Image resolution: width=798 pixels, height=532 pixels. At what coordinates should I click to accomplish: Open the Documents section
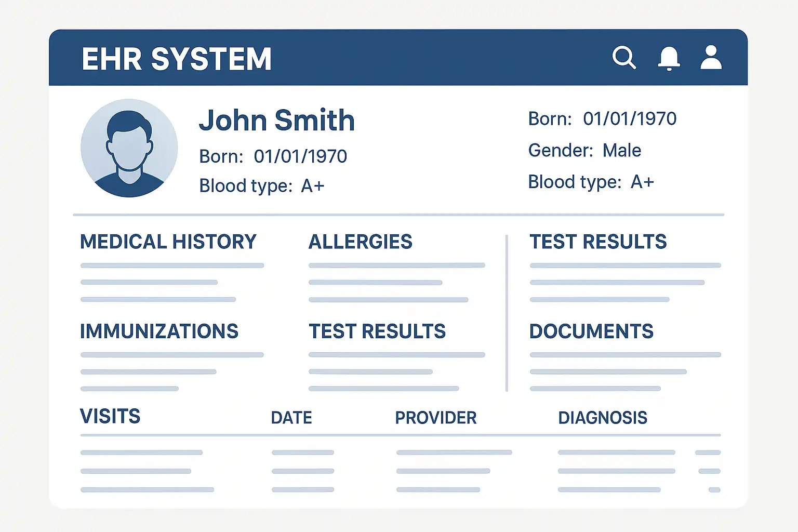(x=591, y=331)
